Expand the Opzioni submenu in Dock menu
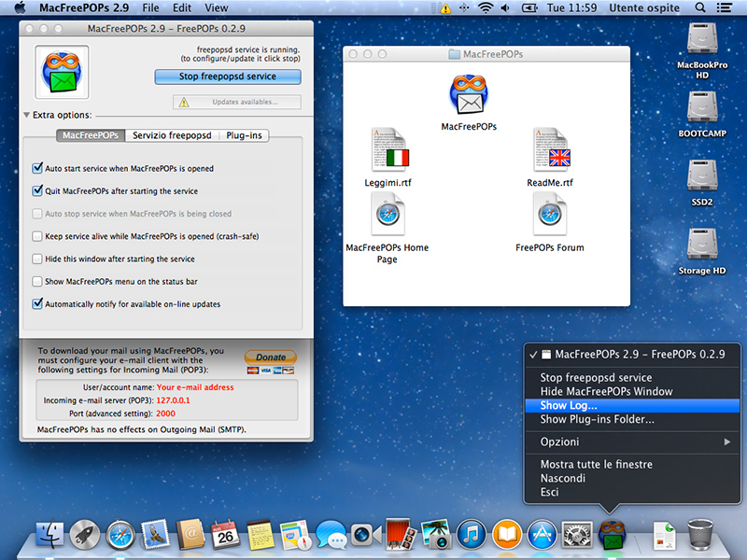Viewport: 747px width, 560px height. tap(633, 441)
